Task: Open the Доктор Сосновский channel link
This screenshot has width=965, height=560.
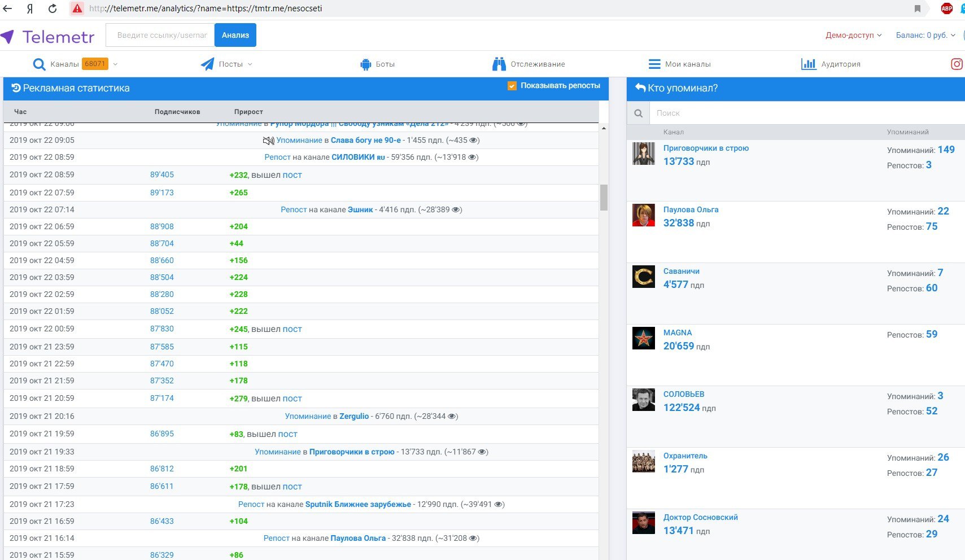Action: [700, 517]
